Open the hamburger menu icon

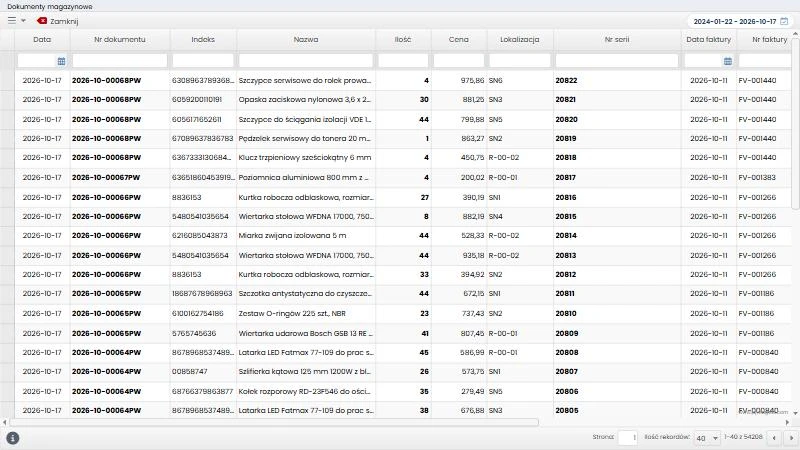click(x=12, y=21)
